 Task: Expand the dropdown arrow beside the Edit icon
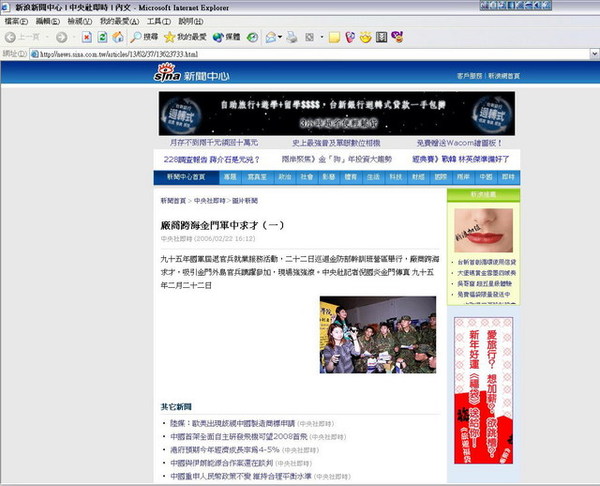tap(321, 37)
